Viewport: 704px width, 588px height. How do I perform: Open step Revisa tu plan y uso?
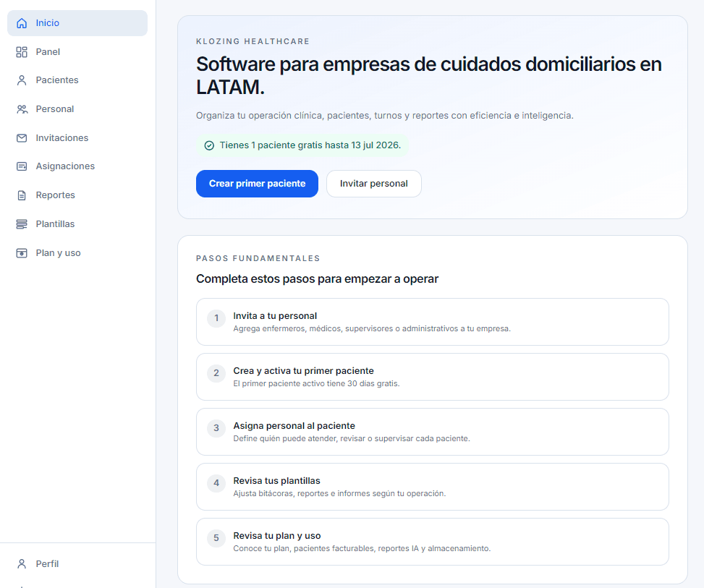(x=433, y=542)
